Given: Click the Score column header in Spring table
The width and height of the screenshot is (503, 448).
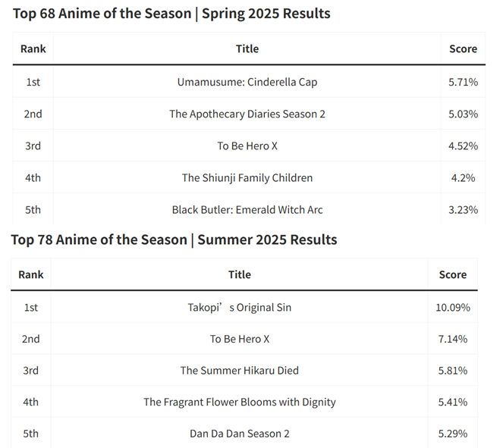Looking at the screenshot, I should pos(463,49).
